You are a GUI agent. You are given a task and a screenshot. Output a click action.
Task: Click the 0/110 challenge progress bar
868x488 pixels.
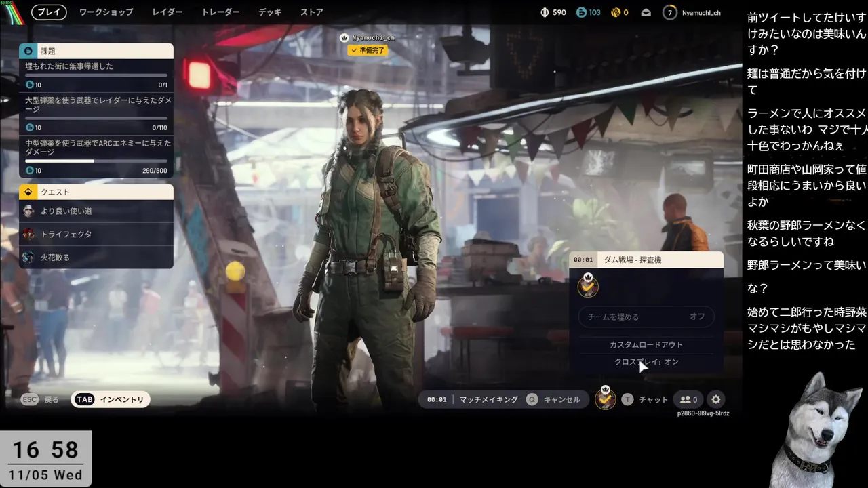tap(96, 119)
